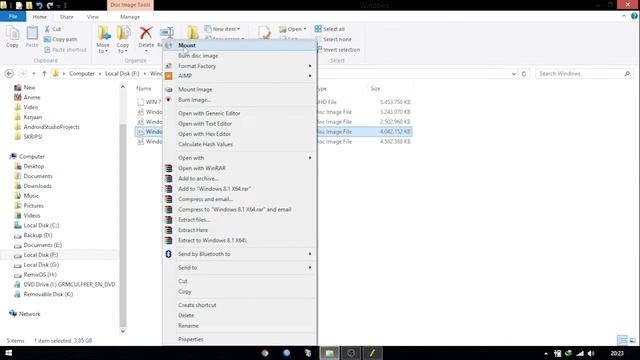Select Local Disk (C:) in navigation pane
Viewport: 640px width, 360px height.
[41, 225]
